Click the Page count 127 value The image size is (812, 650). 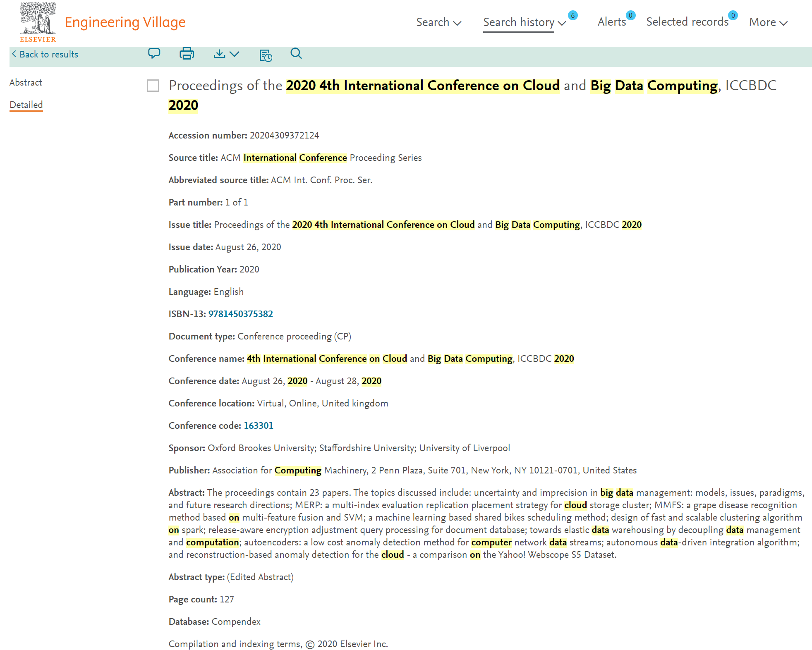coord(227,599)
